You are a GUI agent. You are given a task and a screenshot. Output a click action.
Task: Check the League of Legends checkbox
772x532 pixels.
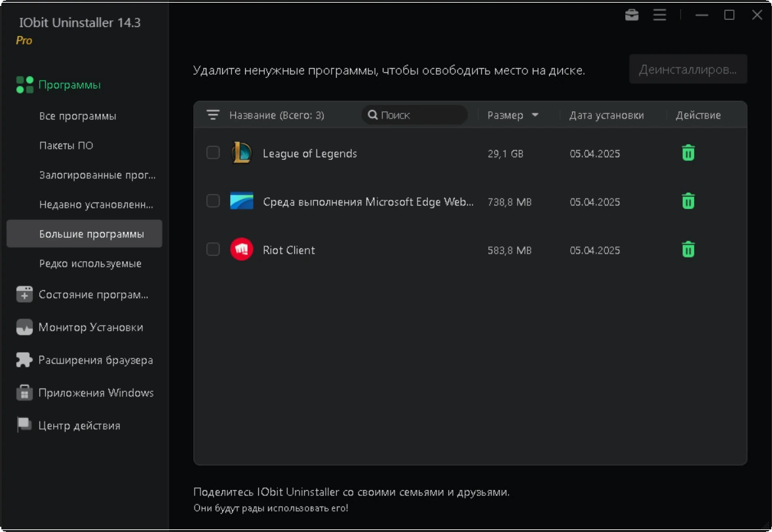(213, 153)
